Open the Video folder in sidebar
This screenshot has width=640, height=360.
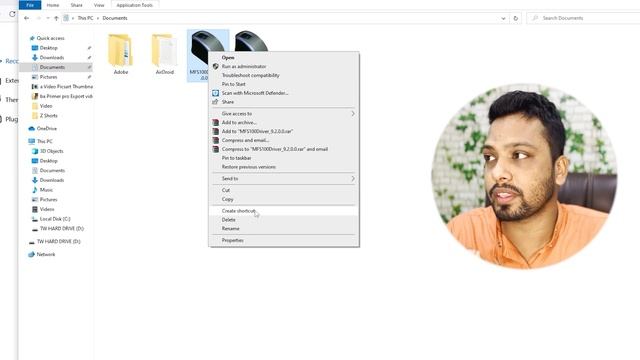(46, 106)
